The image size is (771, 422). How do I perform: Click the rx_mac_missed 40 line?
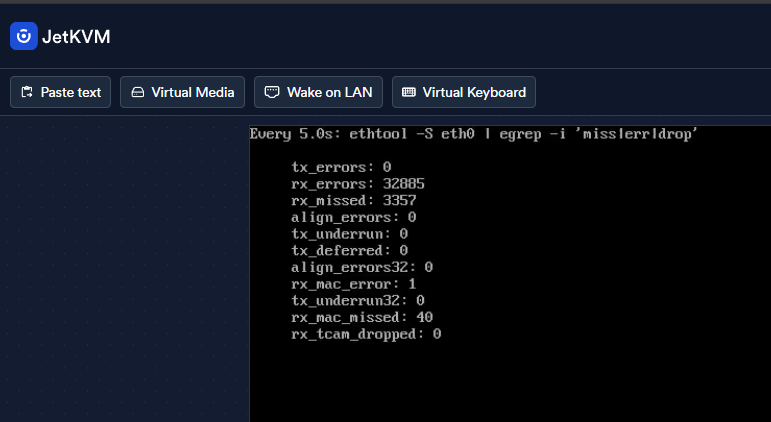tap(362, 317)
